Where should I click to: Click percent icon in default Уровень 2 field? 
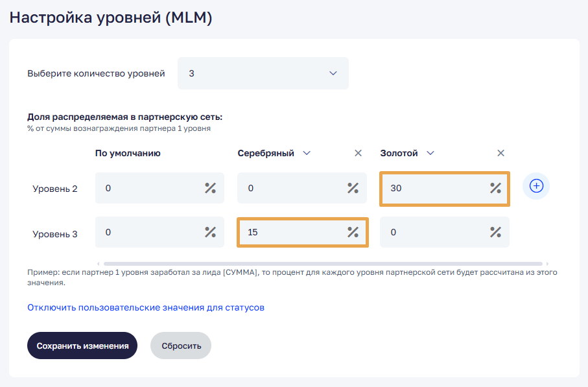coord(210,189)
